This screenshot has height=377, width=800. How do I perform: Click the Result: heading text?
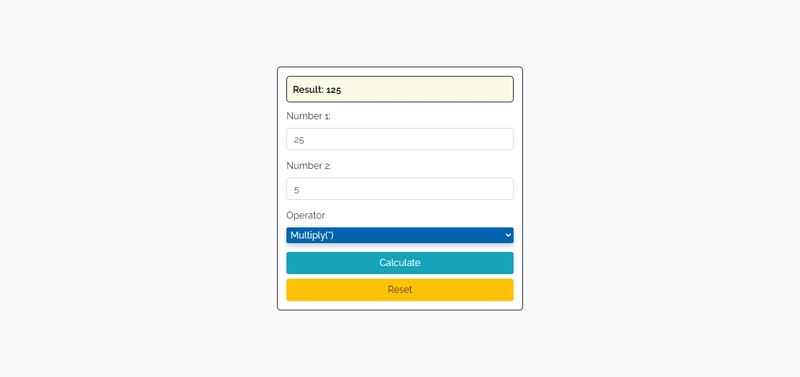click(x=308, y=90)
